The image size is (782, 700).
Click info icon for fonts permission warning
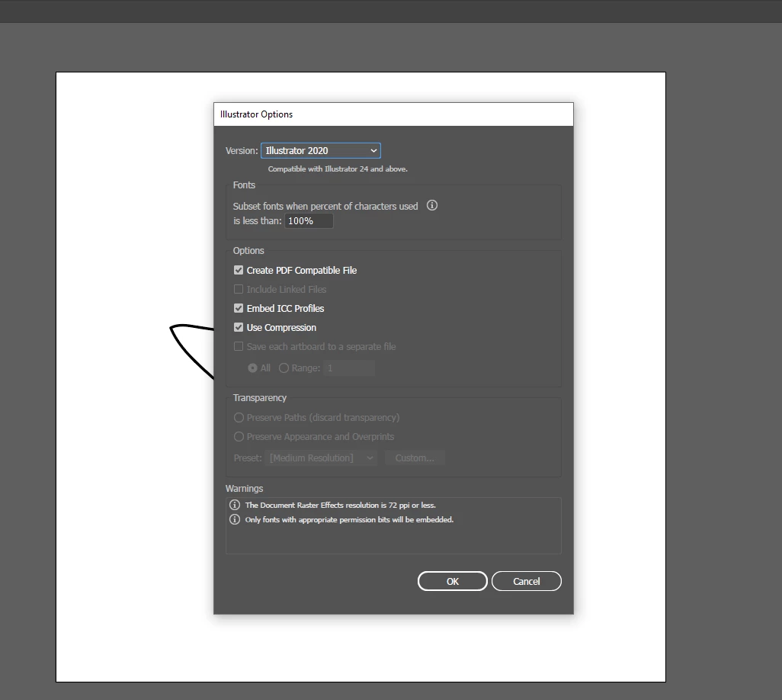click(235, 519)
